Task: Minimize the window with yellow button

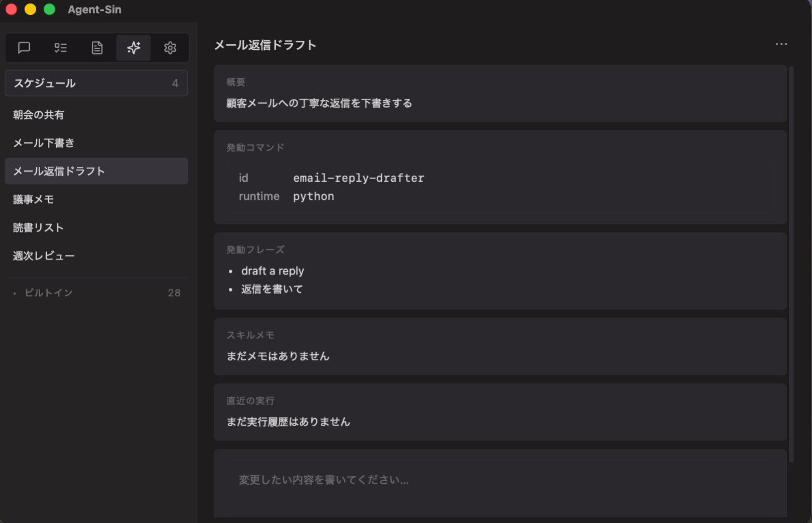Action: pos(30,9)
